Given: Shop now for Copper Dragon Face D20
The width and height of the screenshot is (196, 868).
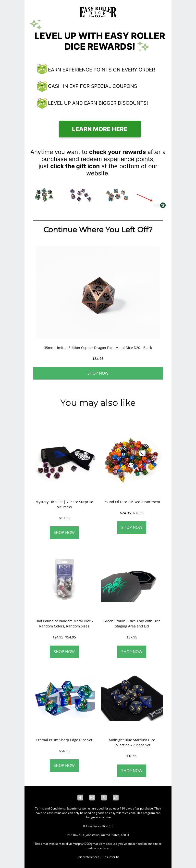Looking at the screenshot, I should (x=98, y=373).
